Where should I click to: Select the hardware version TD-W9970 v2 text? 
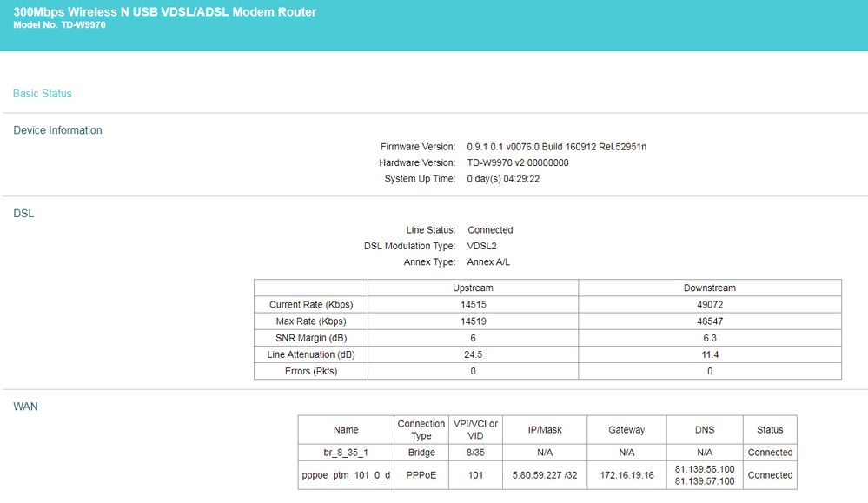coord(518,162)
